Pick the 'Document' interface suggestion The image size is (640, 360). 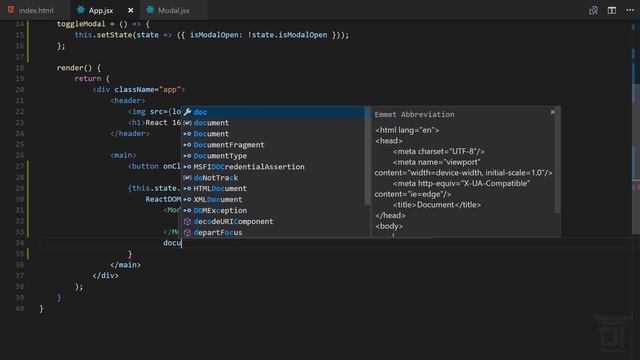pyautogui.click(x=273, y=134)
